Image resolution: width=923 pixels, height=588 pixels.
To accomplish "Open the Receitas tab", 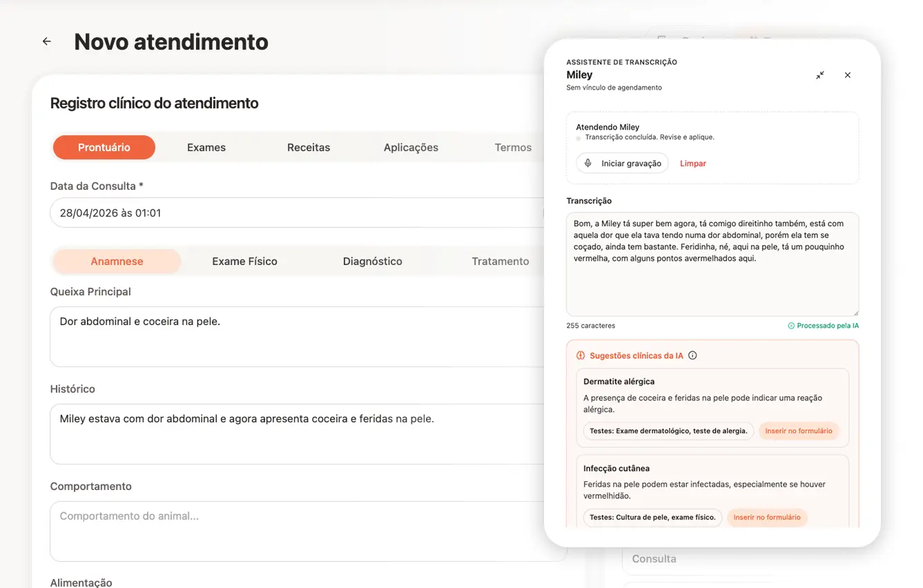I will tap(309, 148).
